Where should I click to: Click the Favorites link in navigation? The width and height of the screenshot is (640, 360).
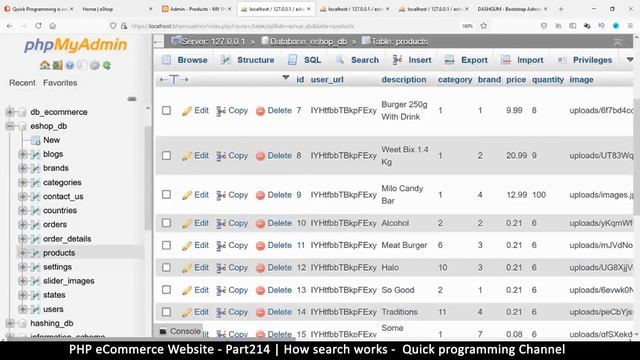click(60, 83)
